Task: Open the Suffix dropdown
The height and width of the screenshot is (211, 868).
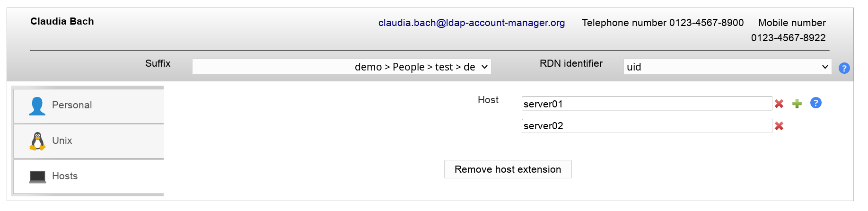Action: (342, 67)
